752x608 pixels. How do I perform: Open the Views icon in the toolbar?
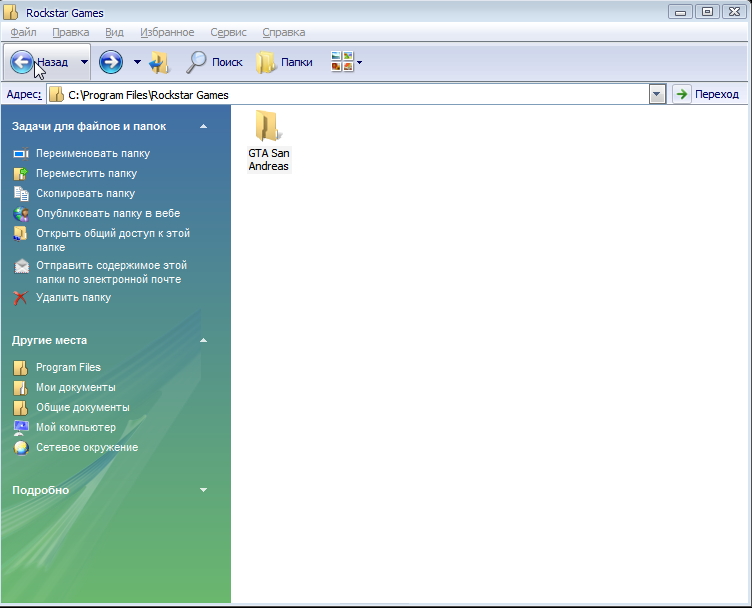click(342, 62)
